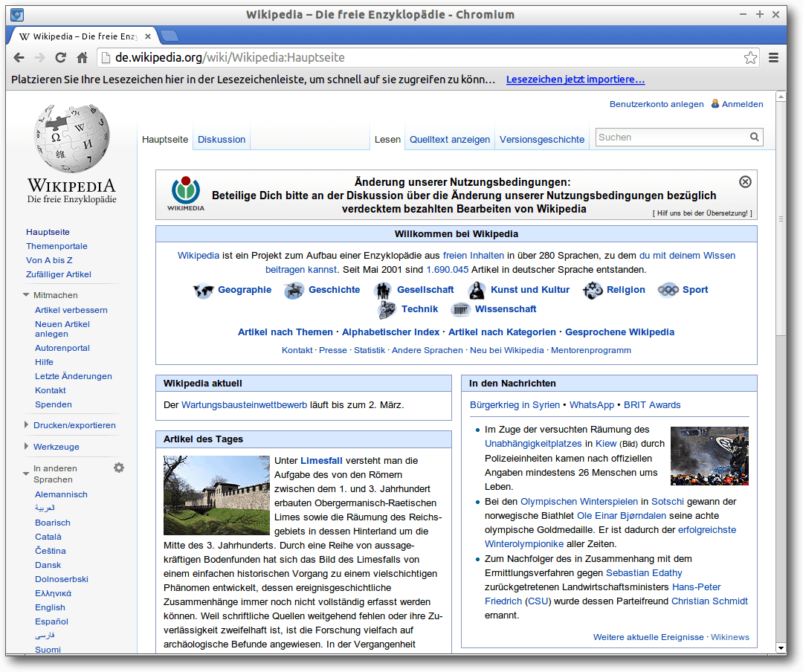
Task: Click the Wissenschaft columns icon
Action: point(460,309)
